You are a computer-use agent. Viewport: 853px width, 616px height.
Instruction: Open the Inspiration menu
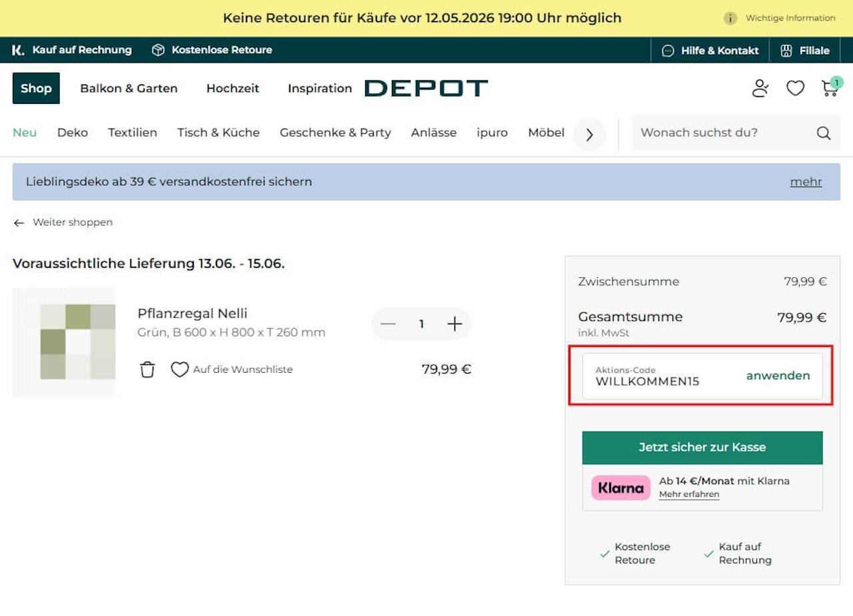(x=320, y=88)
